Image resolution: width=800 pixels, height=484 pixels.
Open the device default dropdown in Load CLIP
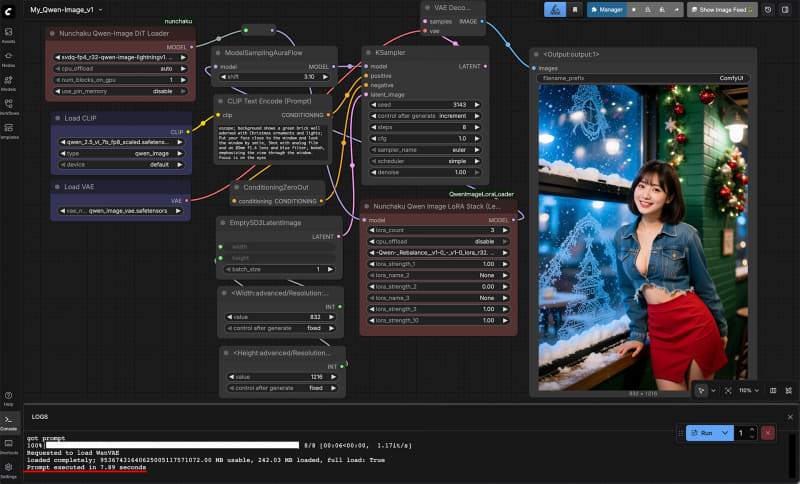pos(121,165)
